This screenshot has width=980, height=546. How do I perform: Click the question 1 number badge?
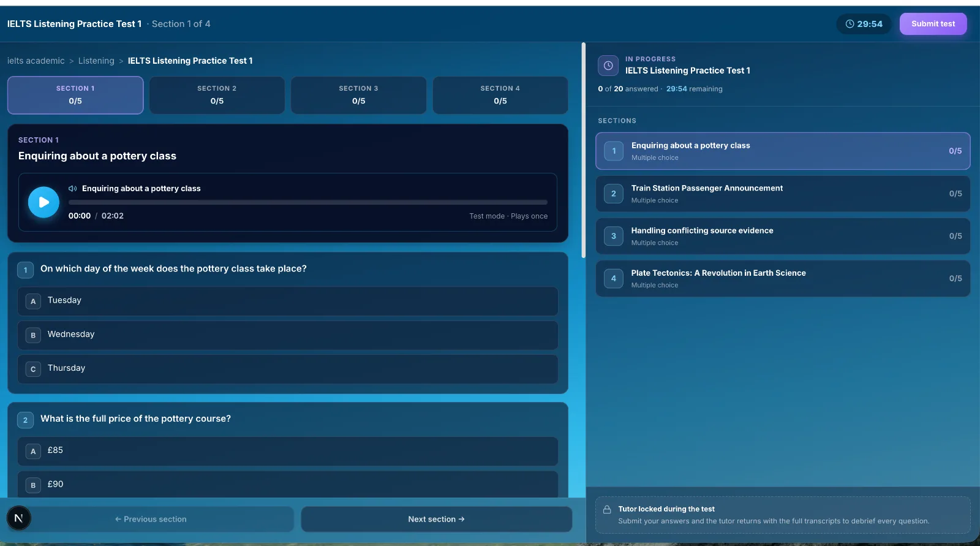click(25, 270)
